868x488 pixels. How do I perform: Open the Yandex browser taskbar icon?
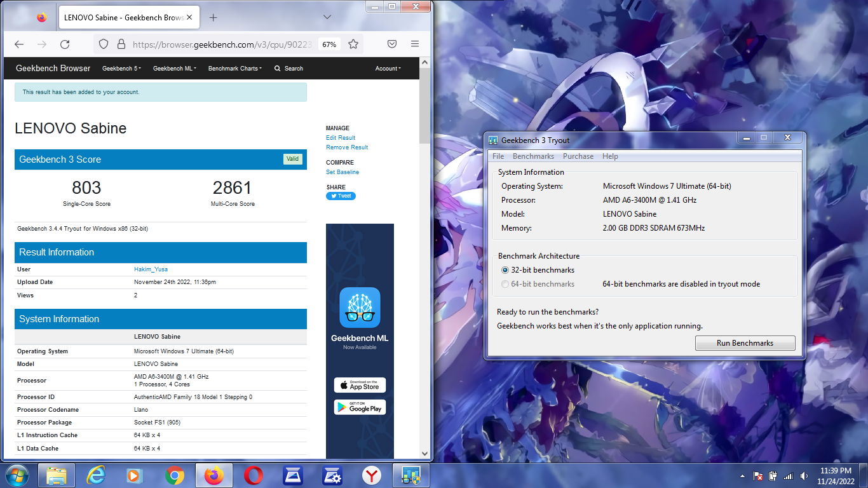click(372, 476)
